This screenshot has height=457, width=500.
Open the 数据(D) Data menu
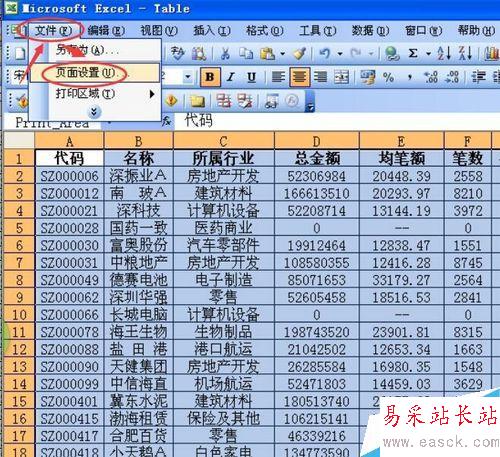[x=370, y=31]
